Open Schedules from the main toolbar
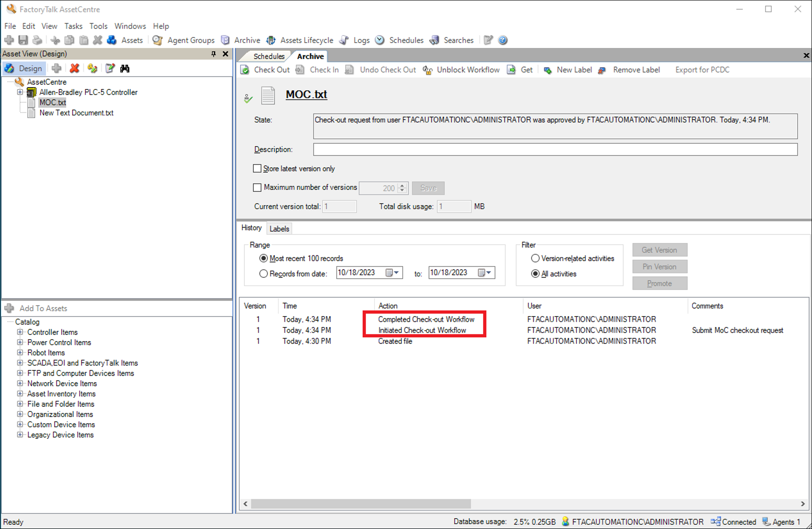This screenshot has height=529, width=812. point(399,40)
